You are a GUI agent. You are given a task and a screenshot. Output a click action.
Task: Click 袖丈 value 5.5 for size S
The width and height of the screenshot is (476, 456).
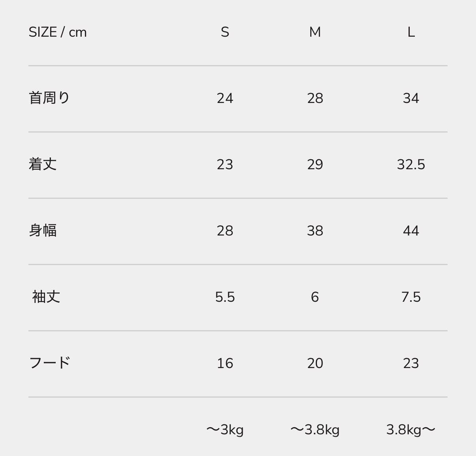[225, 297]
